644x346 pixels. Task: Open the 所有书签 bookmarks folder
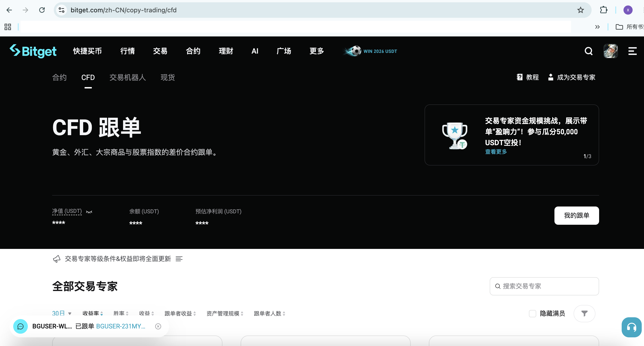click(629, 27)
